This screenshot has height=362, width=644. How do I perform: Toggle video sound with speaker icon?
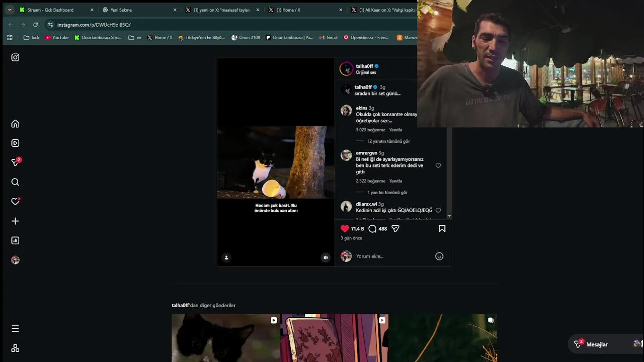[326, 257]
